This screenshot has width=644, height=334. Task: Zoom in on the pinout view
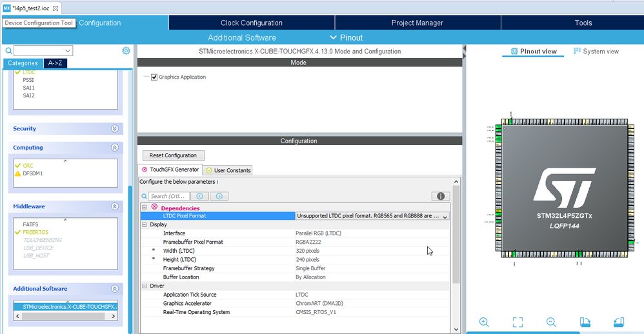tap(484, 322)
